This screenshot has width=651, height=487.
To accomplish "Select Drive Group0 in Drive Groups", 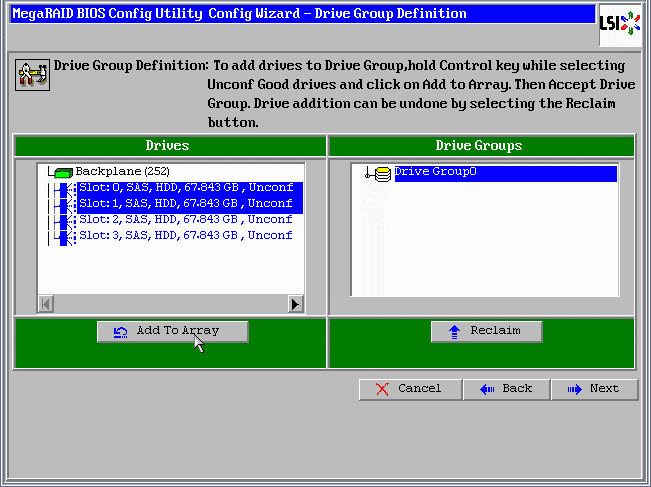I will (x=435, y=172).
